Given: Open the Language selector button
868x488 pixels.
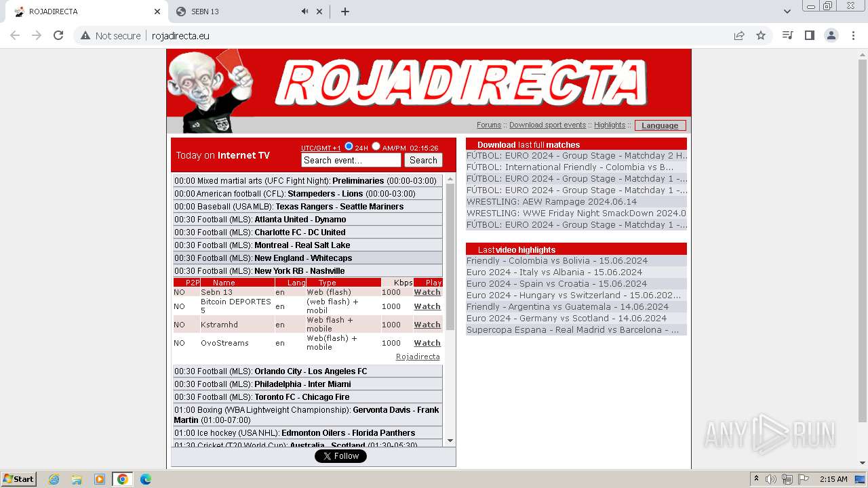Looking at the screenshot, I should [660, 125].
